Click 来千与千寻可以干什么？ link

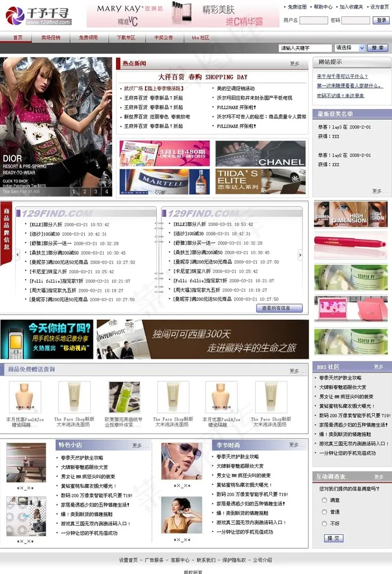click(342, 77)
